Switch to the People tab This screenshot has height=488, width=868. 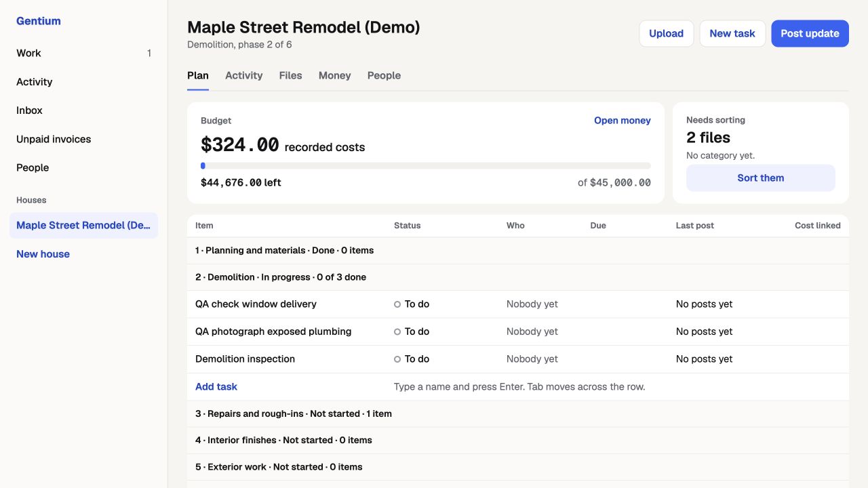pyautogui.click(x=384, y=76)
